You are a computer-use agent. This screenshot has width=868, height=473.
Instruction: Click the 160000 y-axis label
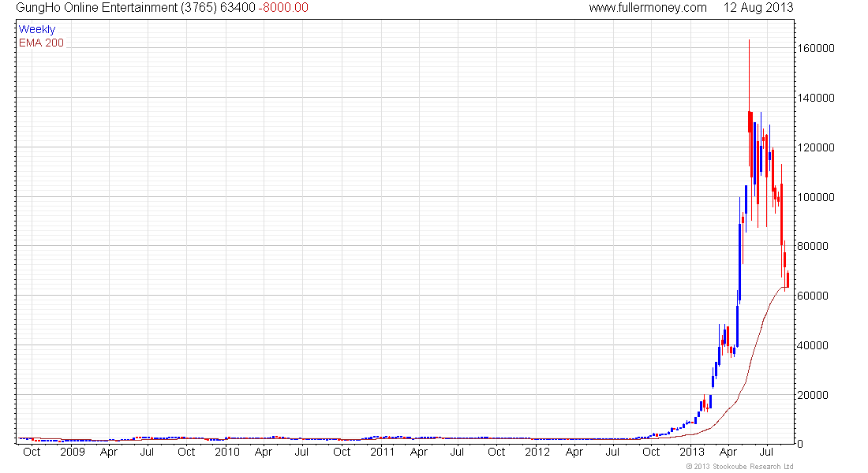tap(815, 48)
